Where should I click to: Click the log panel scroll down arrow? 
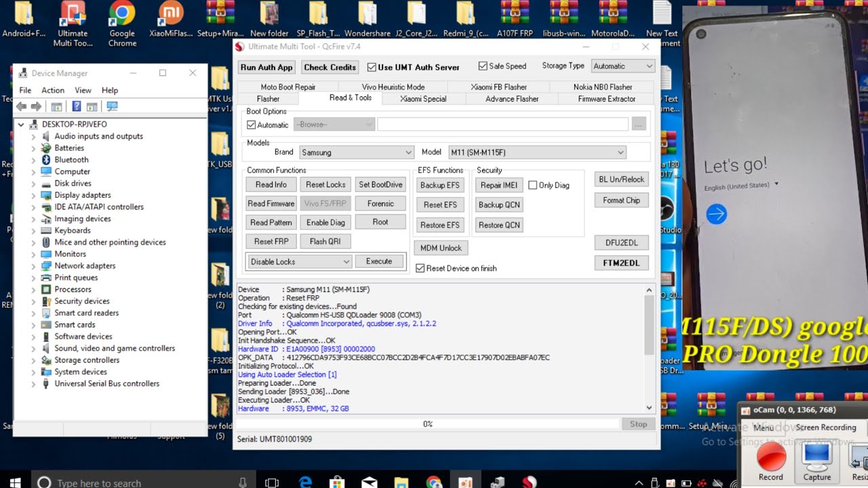tap(649, 408)
